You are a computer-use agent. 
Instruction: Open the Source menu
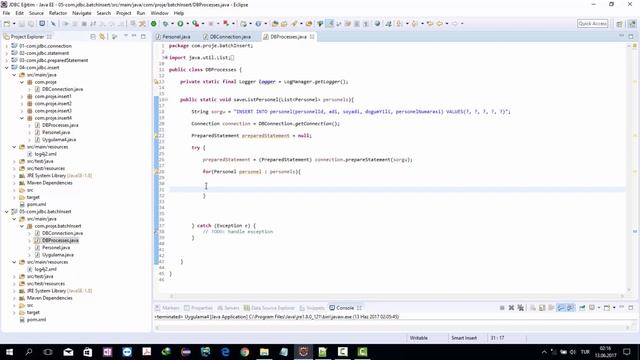tap(36, 13)
